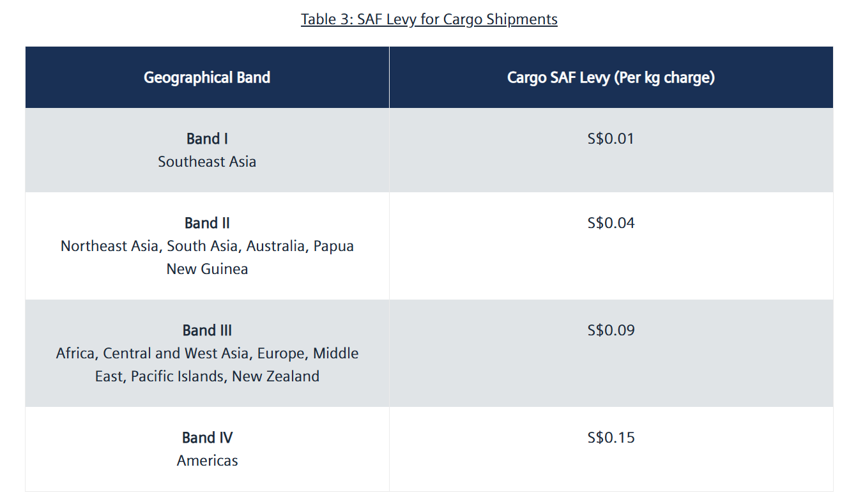Click the S$0.04 levy value
Screen dimensions: 849x504
point(611,223)
